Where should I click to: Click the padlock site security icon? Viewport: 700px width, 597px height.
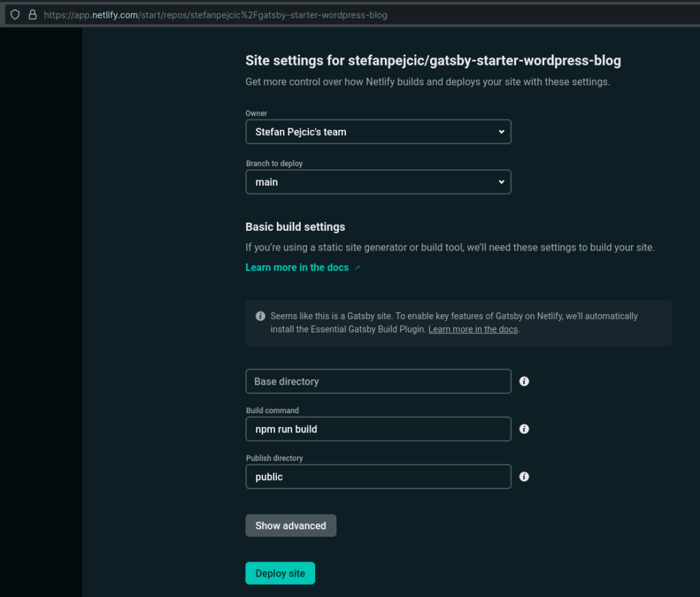click(x=33, y=15)
